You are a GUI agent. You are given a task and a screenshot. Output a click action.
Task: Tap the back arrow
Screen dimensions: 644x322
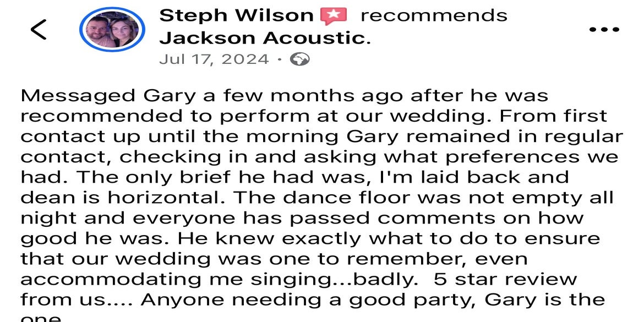pyautogui.click(x=39, y=29)
